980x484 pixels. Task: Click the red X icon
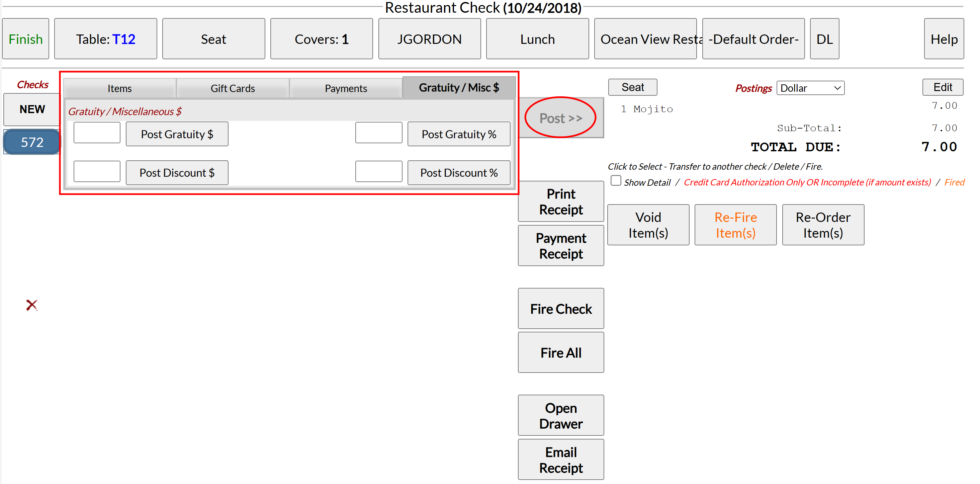[31, 305]
